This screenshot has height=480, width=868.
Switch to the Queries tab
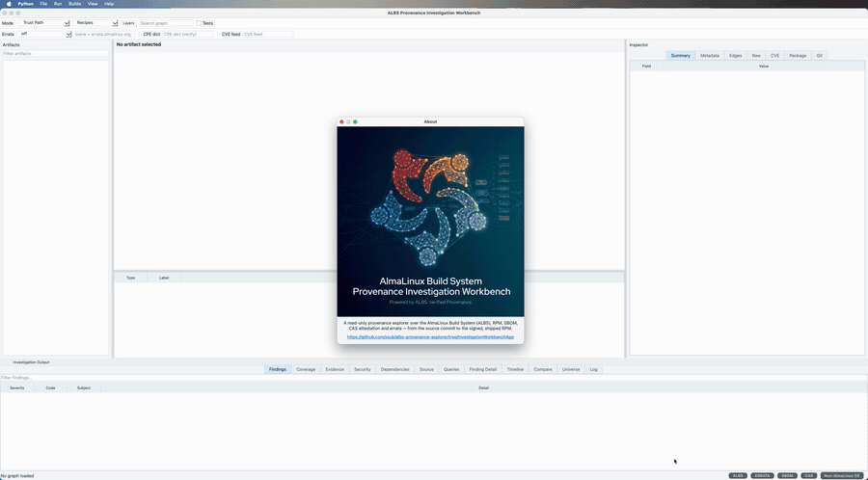(x=451, y=369)
